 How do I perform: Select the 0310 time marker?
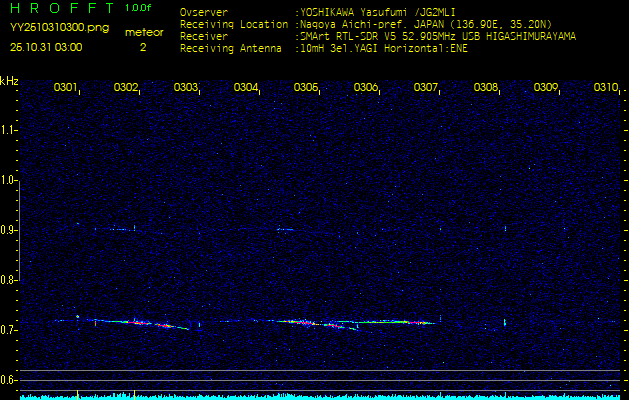(606, 88)
